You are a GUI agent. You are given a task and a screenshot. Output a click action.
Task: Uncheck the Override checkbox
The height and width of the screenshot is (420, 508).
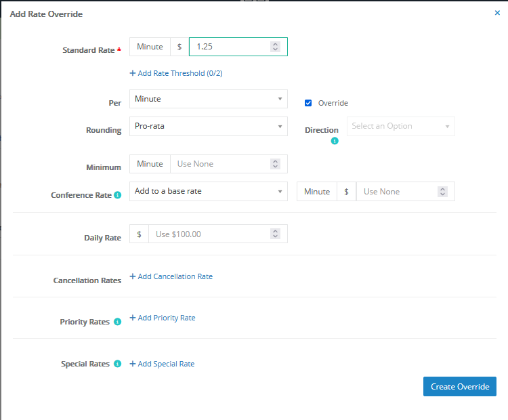[x=308, y=103]
